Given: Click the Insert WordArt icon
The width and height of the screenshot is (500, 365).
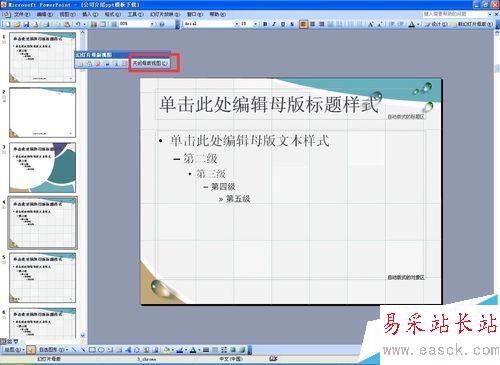Looking at the screenshot, I should click(128, 350).
